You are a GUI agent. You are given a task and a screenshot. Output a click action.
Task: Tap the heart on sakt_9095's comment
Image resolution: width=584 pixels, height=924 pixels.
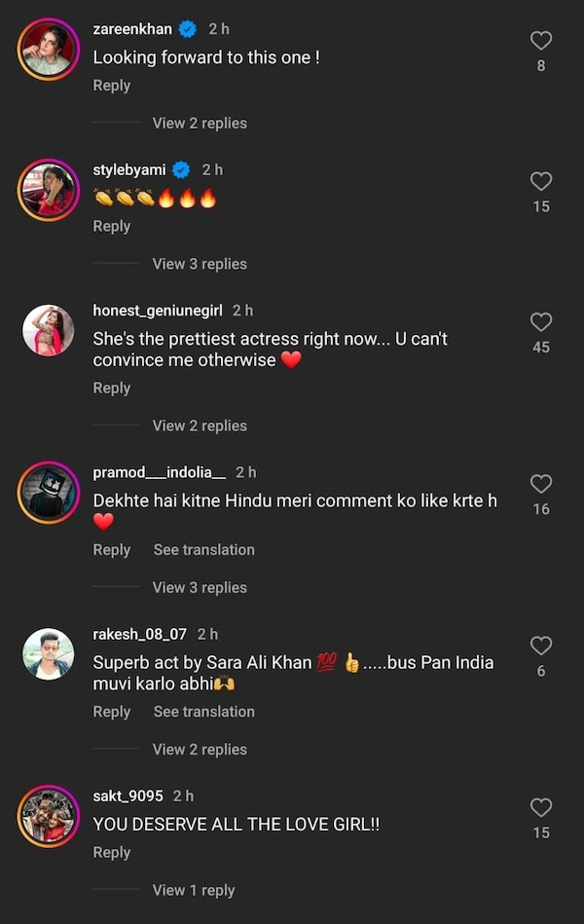541,807
